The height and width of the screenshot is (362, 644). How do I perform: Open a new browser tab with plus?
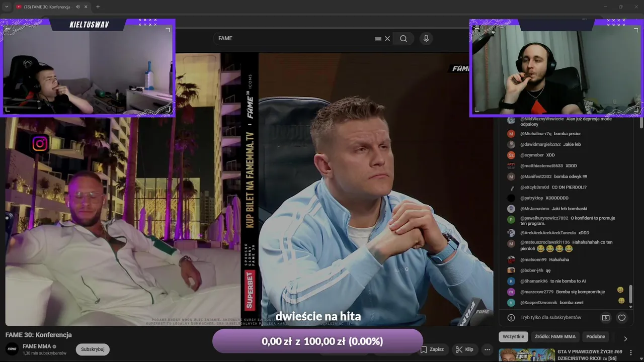98,7
